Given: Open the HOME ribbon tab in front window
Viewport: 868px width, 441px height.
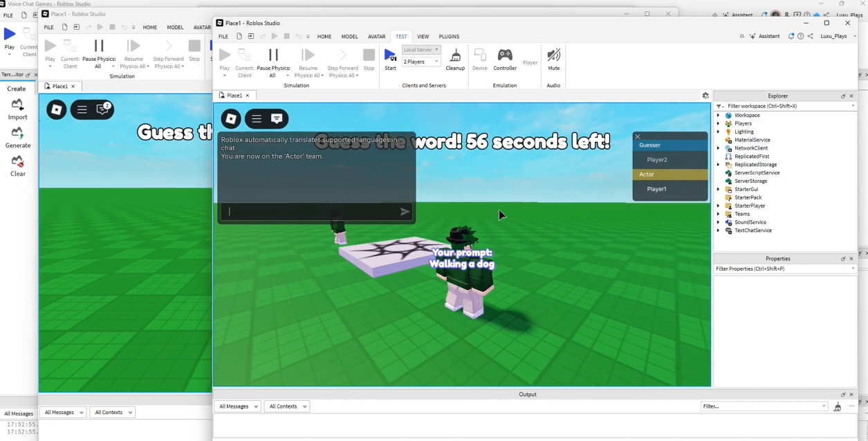Looking at the screenshot, I should [x=324, y=37].
